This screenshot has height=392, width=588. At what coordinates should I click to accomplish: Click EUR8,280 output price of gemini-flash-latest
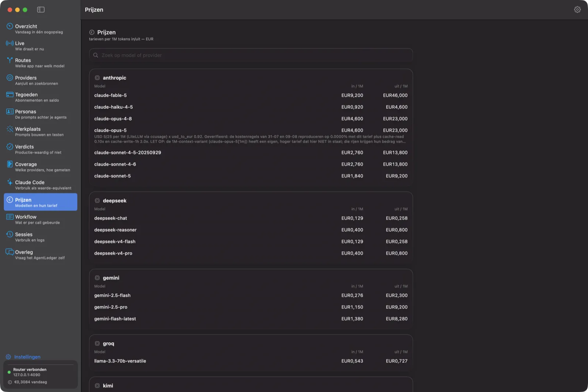(x=397, y=319)
